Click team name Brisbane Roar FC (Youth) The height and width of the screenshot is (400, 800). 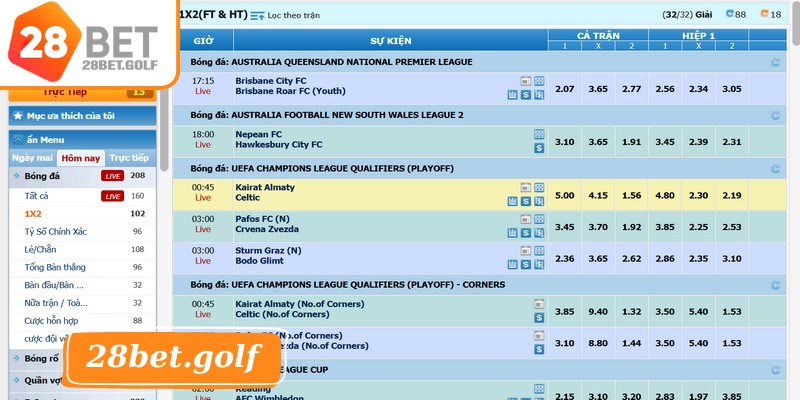tap(290, 91)
